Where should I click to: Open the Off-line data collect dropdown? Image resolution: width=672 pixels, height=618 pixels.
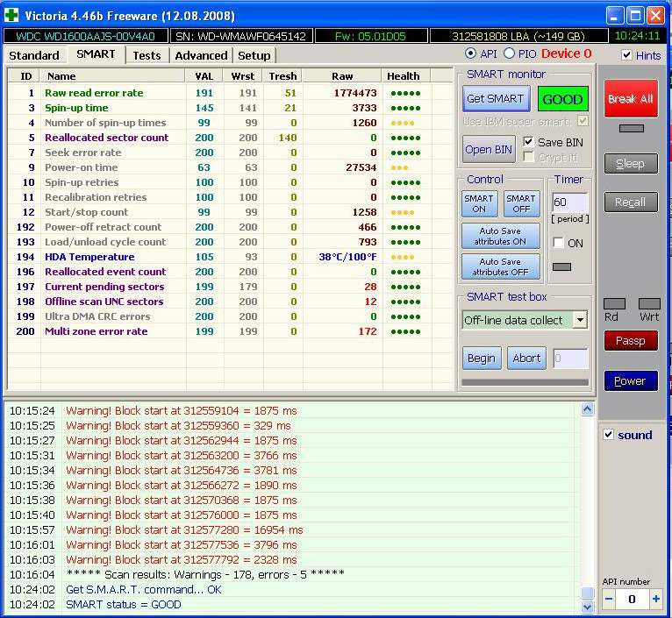[580, 320]
